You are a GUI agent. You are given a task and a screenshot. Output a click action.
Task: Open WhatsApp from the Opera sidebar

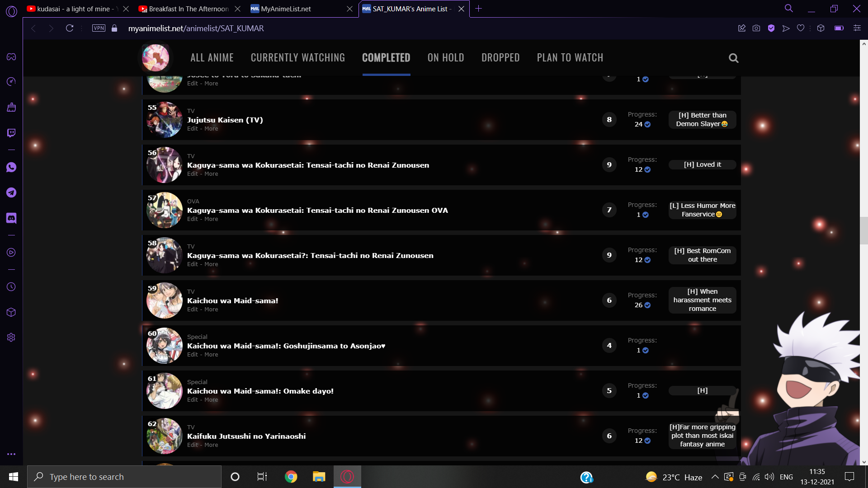click(11, 168)
